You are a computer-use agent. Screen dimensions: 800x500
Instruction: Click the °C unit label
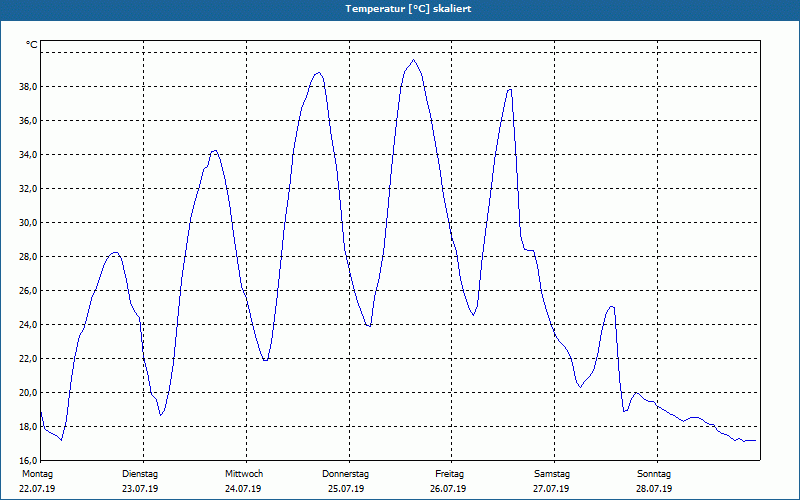31,45
